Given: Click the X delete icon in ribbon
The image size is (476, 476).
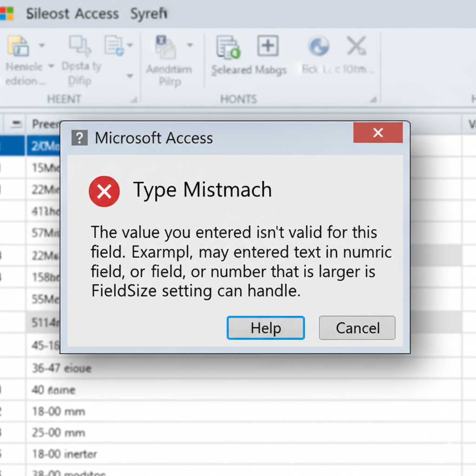Looking at the screenshot, I should click(356, 46).
